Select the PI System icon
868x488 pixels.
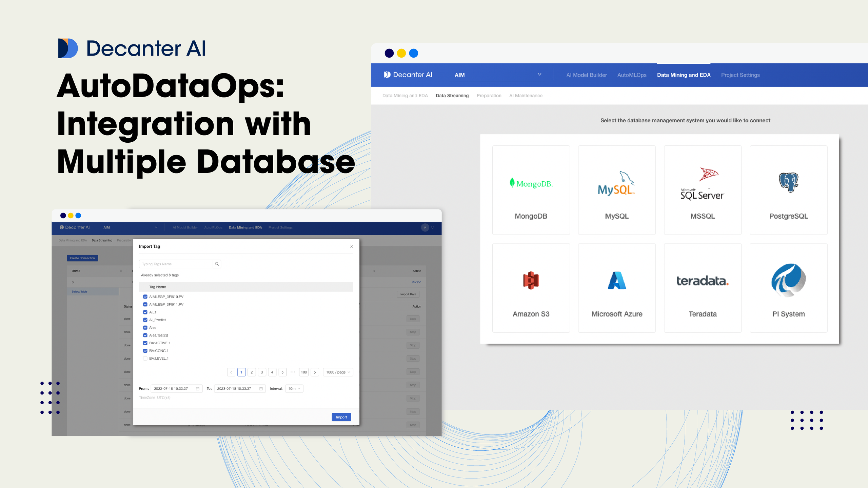coord(788,280)
